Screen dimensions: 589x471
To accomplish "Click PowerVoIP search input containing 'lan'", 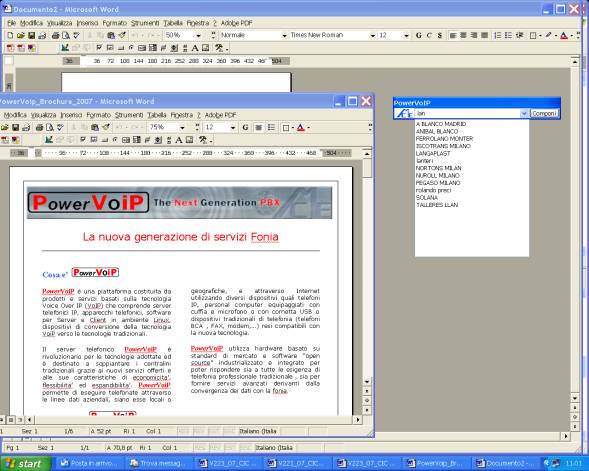I will tap(467, 113).
